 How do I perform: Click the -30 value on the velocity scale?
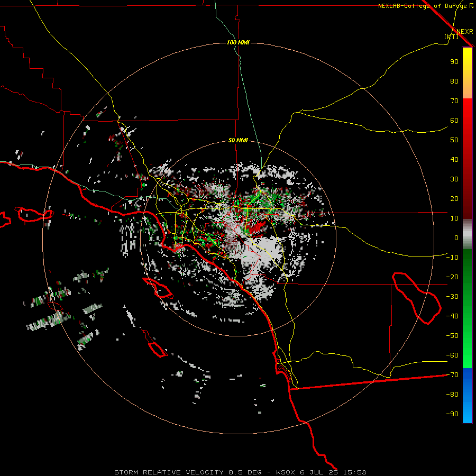tap(452, 297)
